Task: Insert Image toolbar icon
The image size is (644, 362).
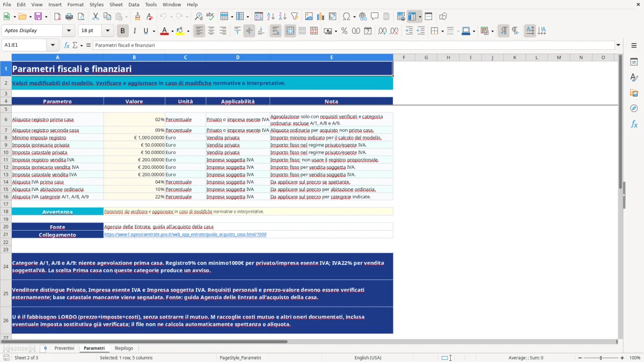Action: [309, 17]
